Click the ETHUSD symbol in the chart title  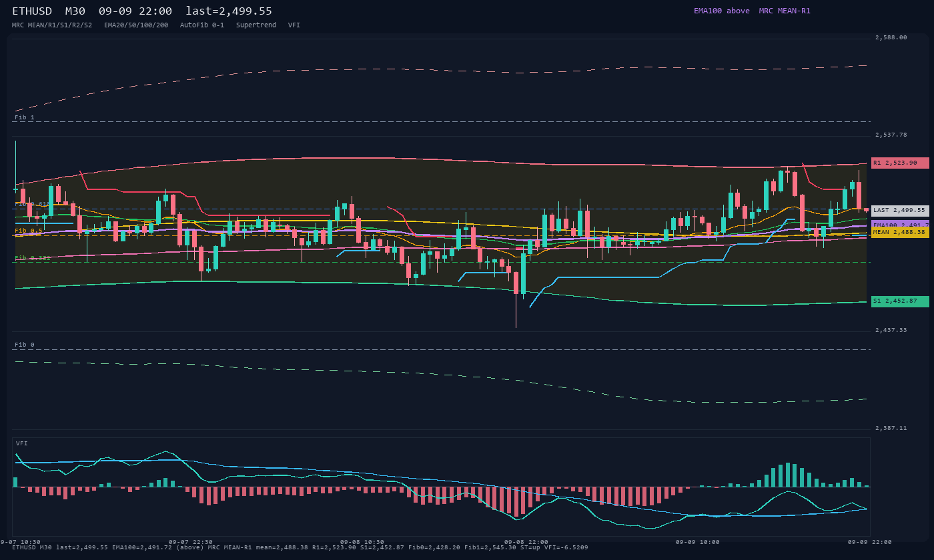[x=32, y=11]
